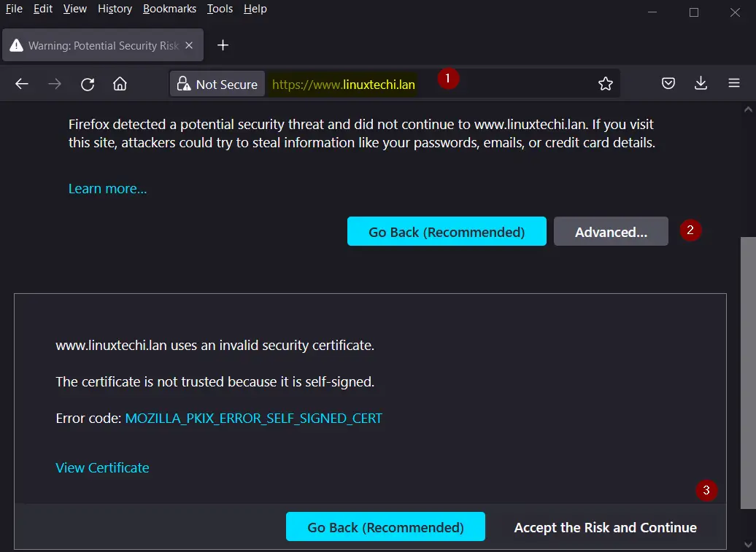The image size is (756, 552).
Task: Open the Learn more... link
Action: pos(107,189)
